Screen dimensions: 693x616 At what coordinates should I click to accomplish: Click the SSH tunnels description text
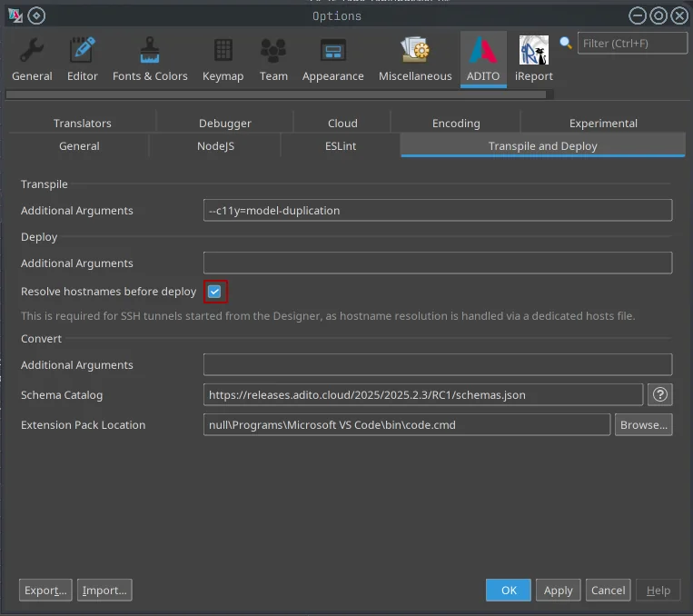328,316
